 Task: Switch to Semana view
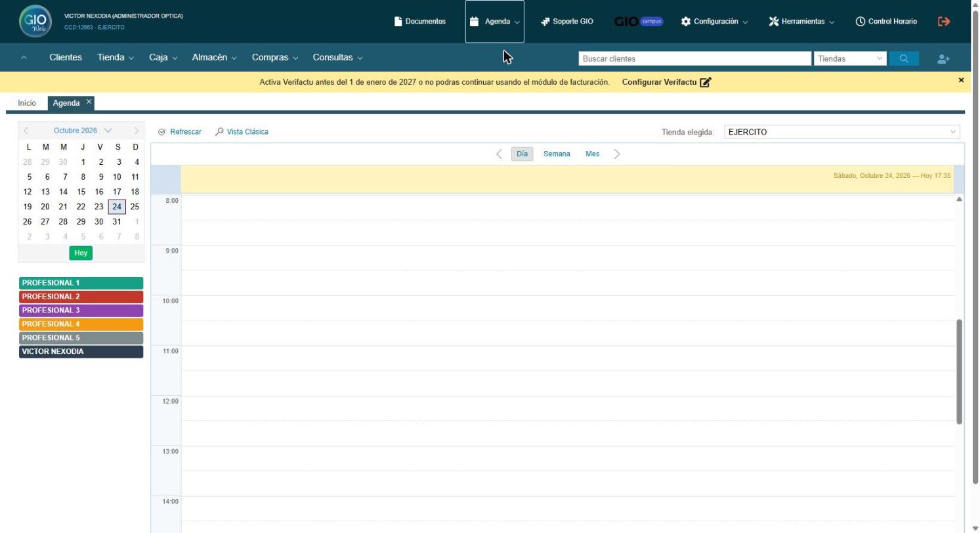[x=557, y=154]
